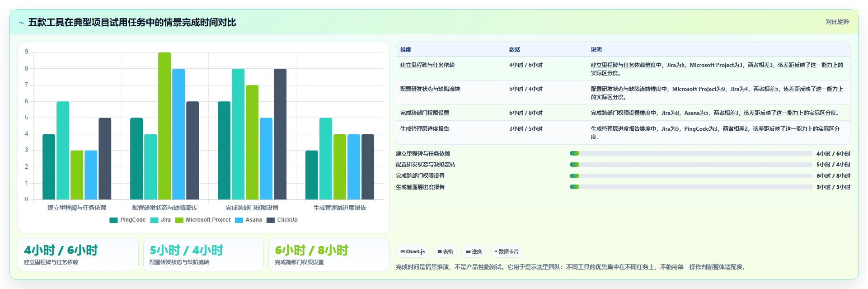This screenshot has height=289, width=868.
Task: Click the Jira bar in 完成跨部门权限设置 group
Action: [x=238, y=134]
